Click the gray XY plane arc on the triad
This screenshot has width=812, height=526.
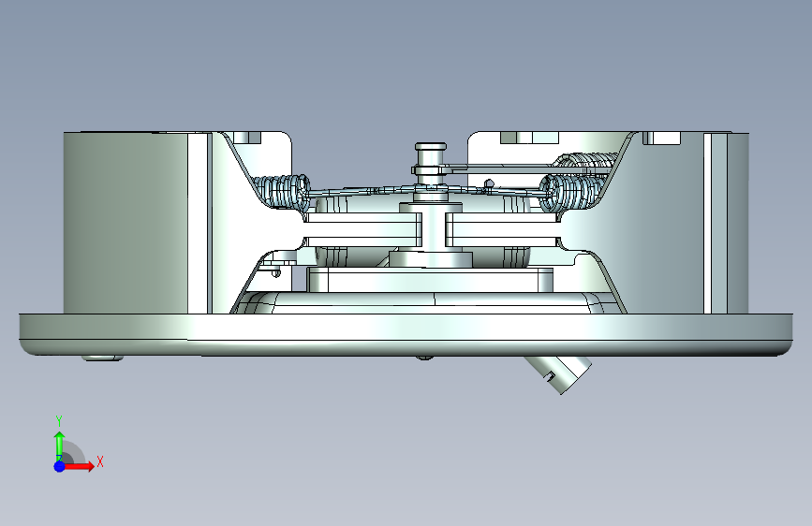(72, 452)
